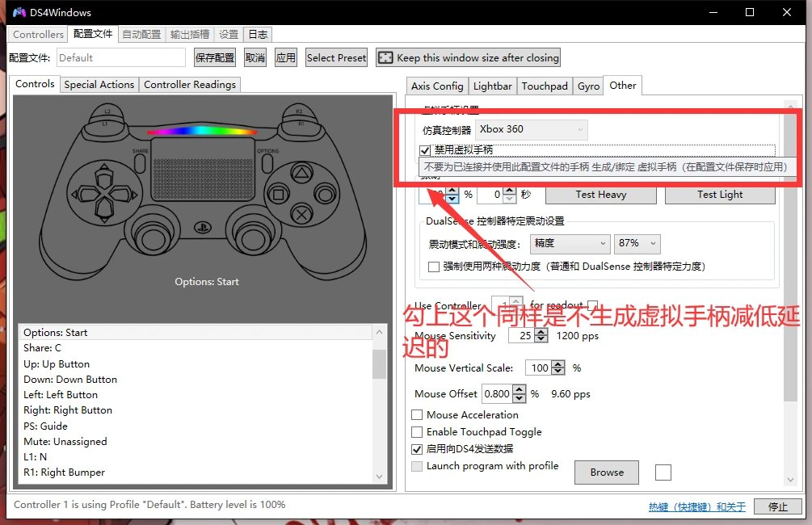Click the window-size icon on Keep this window size button
The width and height of the screenshot is (812, 525).
pyautogui.click(x=385, y=57)
